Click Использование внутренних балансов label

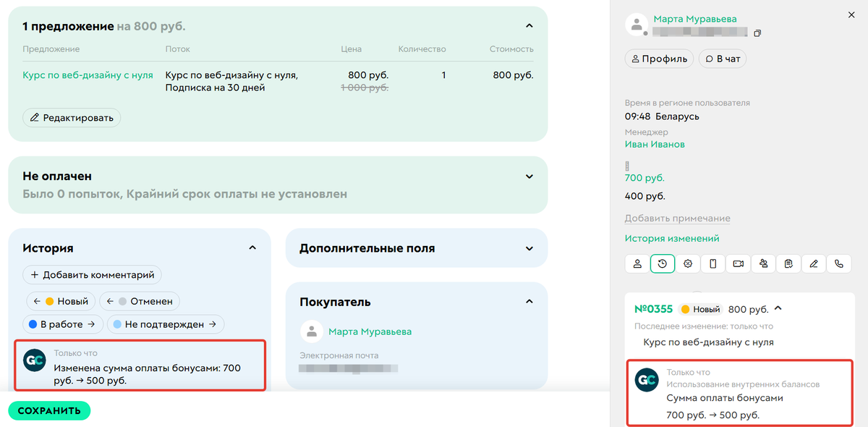[x=743, y=384]
